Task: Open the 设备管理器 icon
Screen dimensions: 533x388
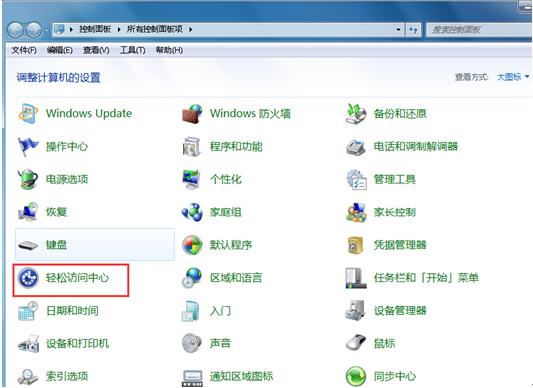Action: click(x=356, y=310)
